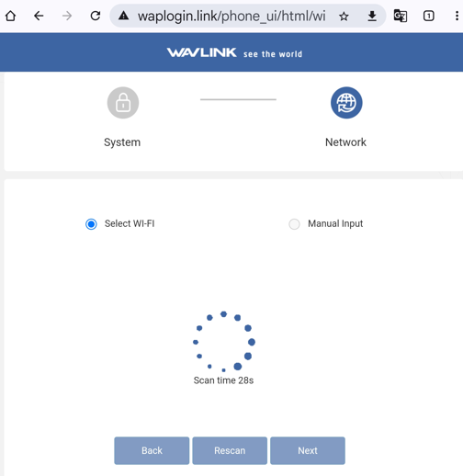
Task: Open browser three-dot overflow menu
Action: pos(457,16)
